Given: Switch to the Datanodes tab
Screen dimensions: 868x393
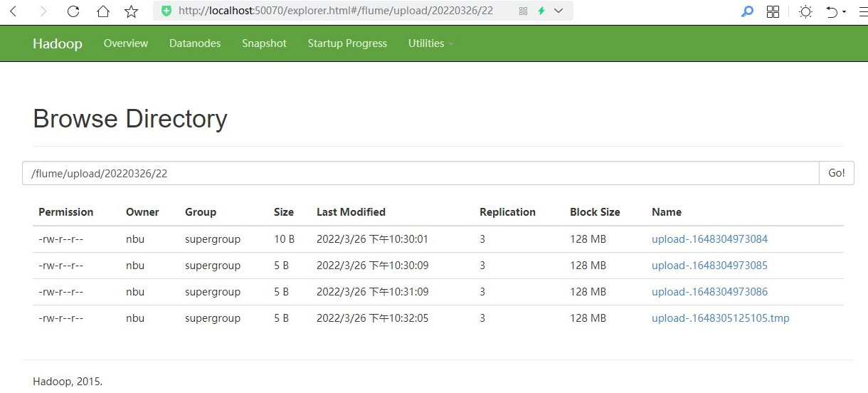Looking at the screenshot, I should click(x=195, y=43).
